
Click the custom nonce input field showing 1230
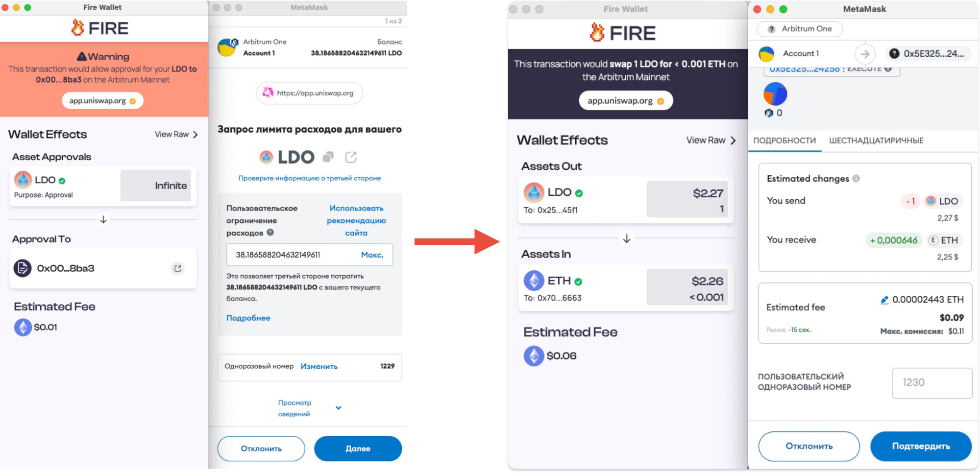[x=932, y=383]
